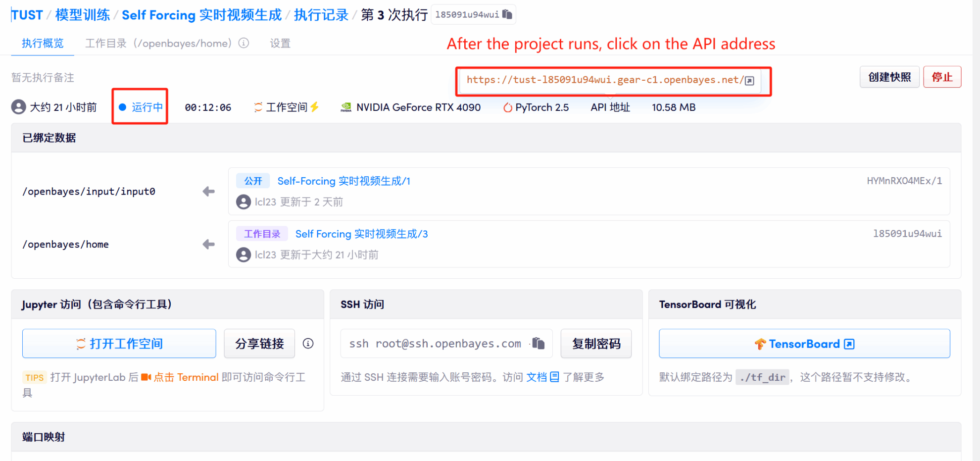
Task: Click the 创建快照 button
Action: tap(889, 77)
